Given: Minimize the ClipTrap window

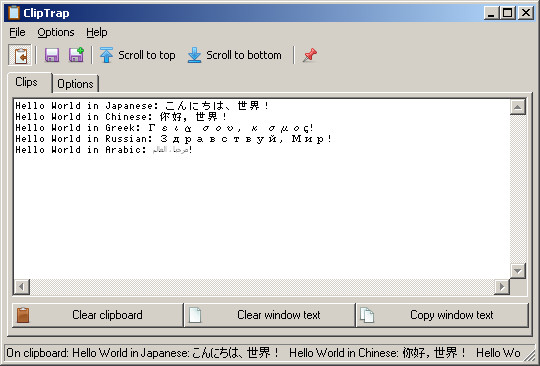Looking at the screenshot, I should click(491, 13).
